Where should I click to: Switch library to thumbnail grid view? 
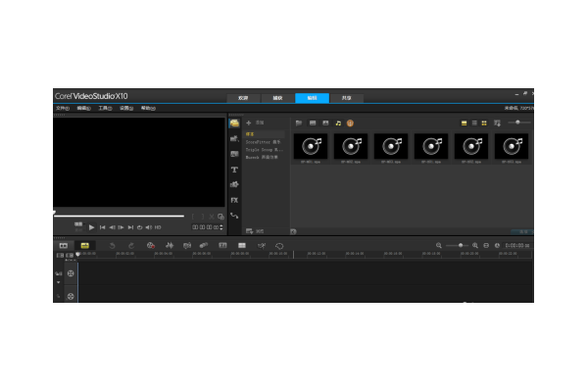(484, 123)
